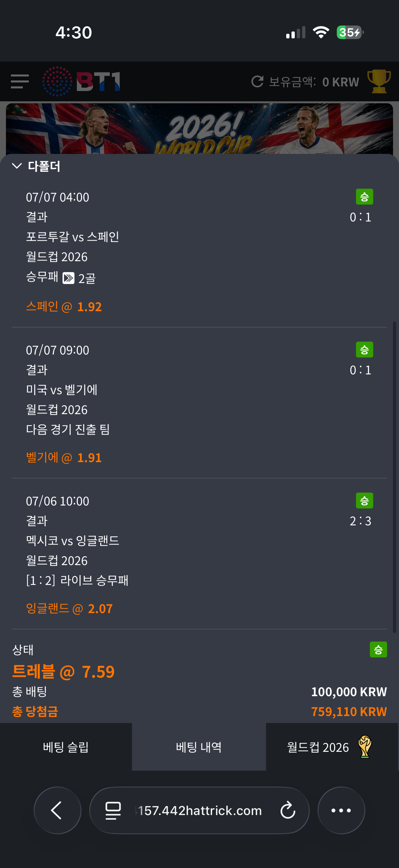Tap the 2026 World Cup banner
This screenshot has height=868, width=399.
199,129
